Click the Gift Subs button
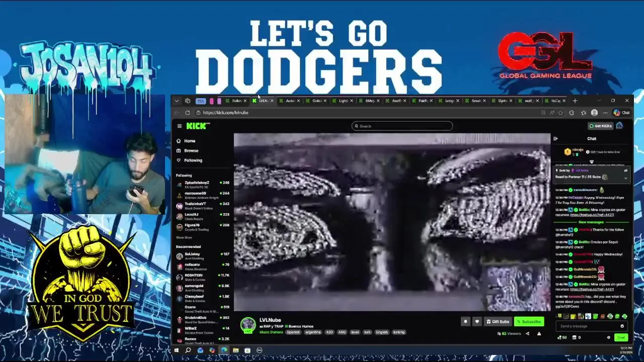This screenshot has width=644, height=362. pos(498,321)
